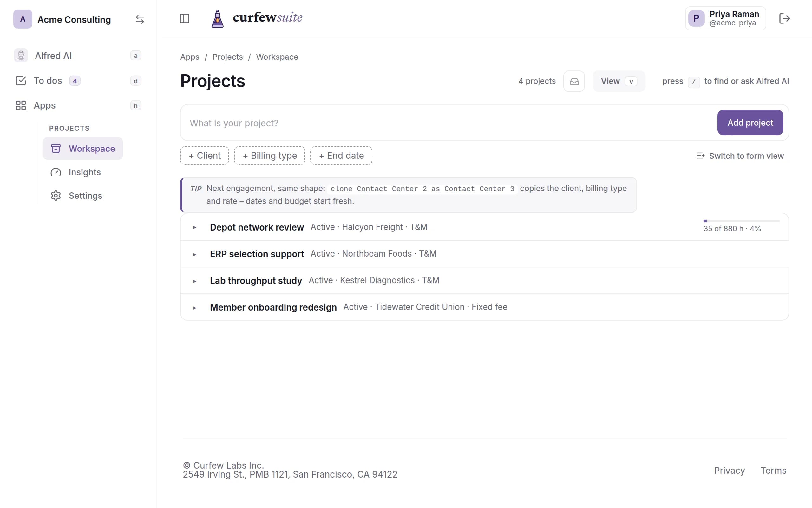Click 'Active · Northbeam Foods · T&M' text
This screenshot has height=508, width=812.
click(373, 254)
